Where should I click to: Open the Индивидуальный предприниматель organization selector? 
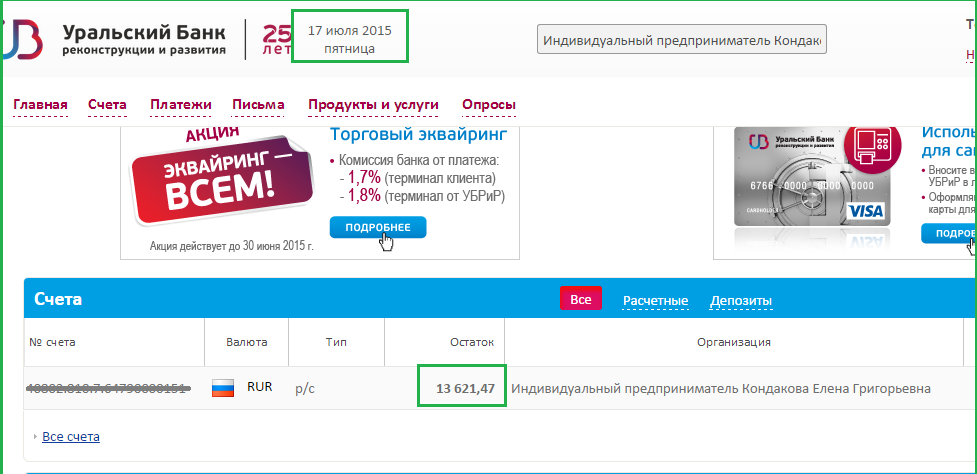pos(682,40)
